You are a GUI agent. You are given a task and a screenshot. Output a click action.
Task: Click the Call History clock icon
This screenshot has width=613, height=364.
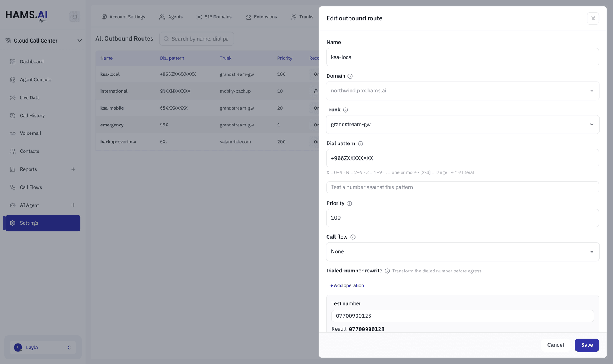click(x=13, y=116)
